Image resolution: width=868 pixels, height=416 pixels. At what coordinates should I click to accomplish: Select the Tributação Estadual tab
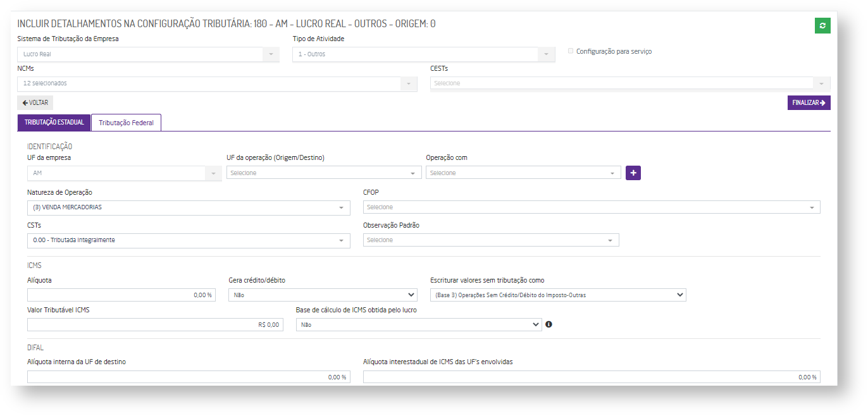[x=54, y=123]
